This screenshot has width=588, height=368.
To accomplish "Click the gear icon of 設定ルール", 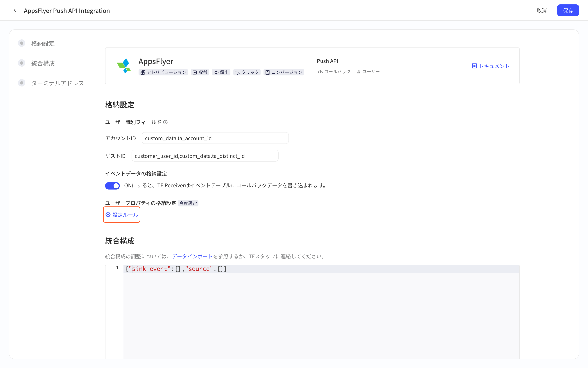I will tap(108, 215).
